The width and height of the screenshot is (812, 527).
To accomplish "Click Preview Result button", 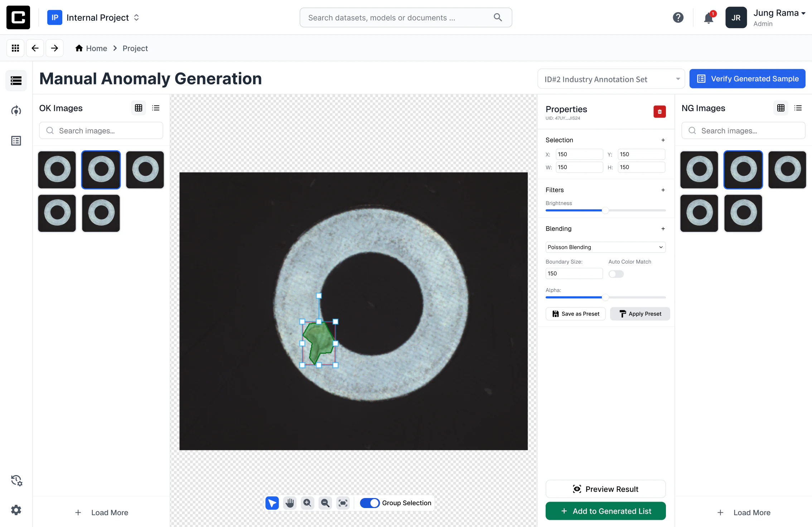I will 605,489.
